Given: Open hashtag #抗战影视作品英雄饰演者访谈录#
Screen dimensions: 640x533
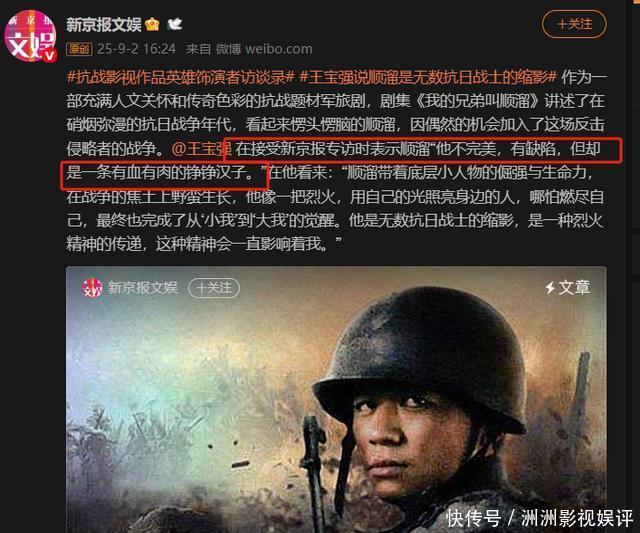Looking at the screenshot, I should click(180, 77).
